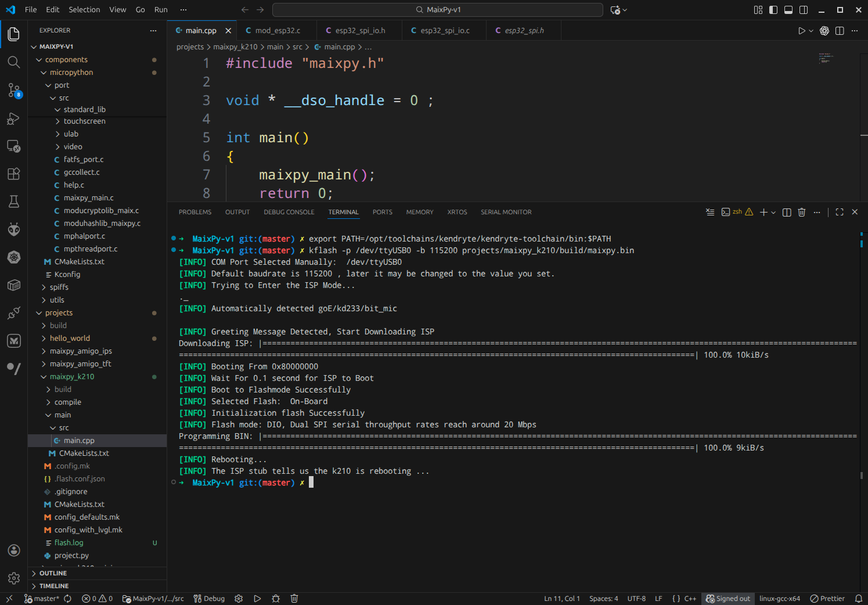The image size is (868, 605).
Task: Split the terminal panel
Action: [787, 212]
